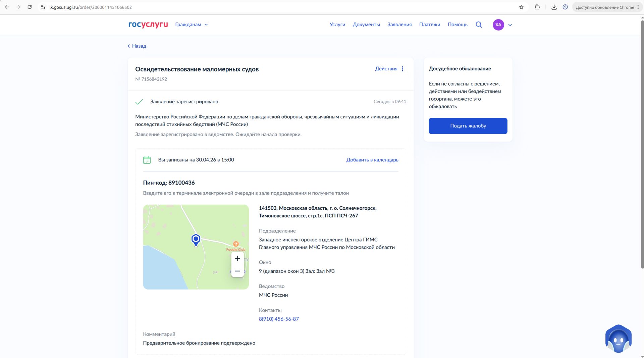Click the search magnifier icon

coord(479,24)
